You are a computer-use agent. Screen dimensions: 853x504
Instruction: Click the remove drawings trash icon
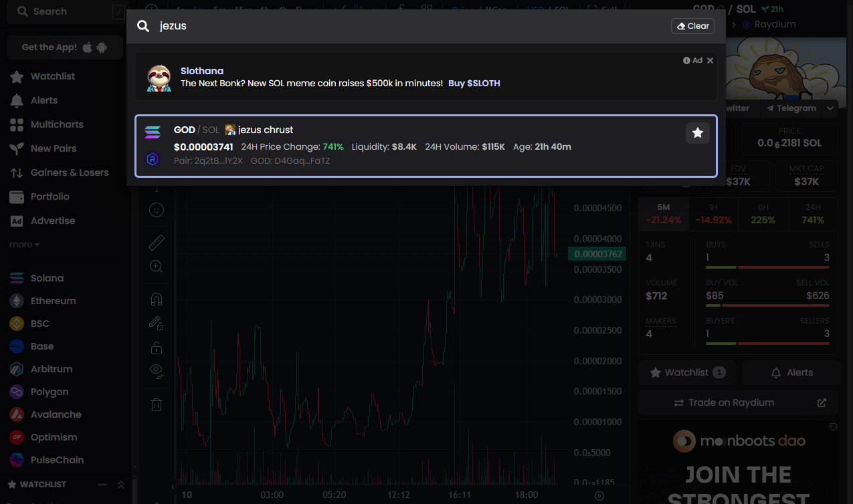[x=157, y=404]
